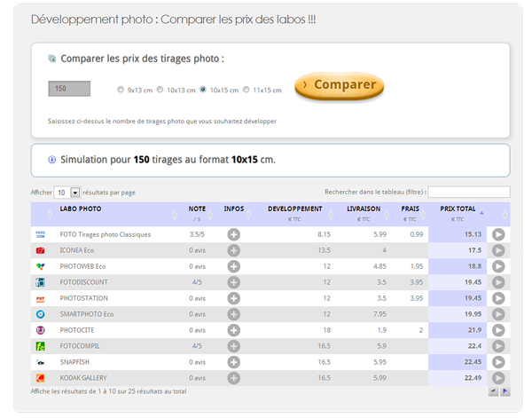
Task: Click the rating 3.5/5
Action: pos(197,234)
